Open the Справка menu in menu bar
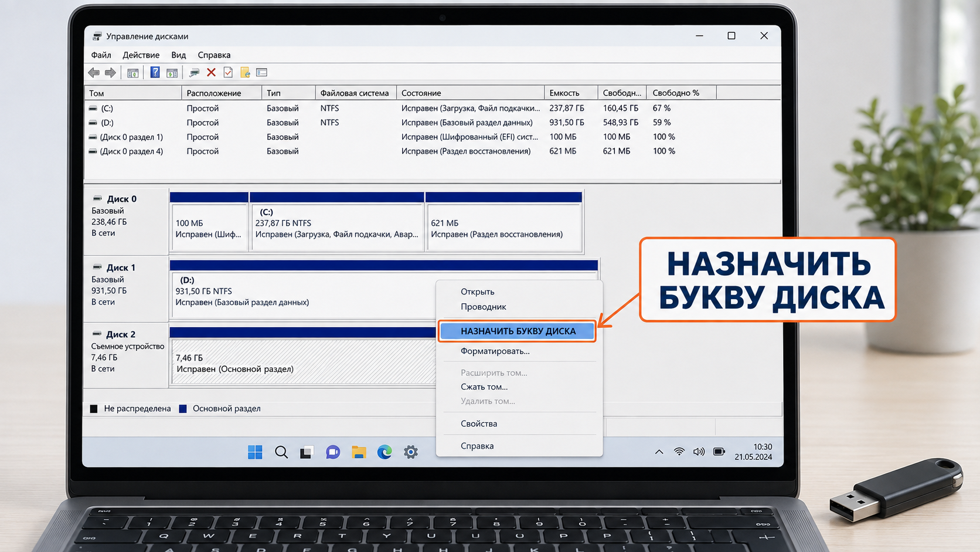The height and width of the screenshot is (552, 980). click(214, 55)
